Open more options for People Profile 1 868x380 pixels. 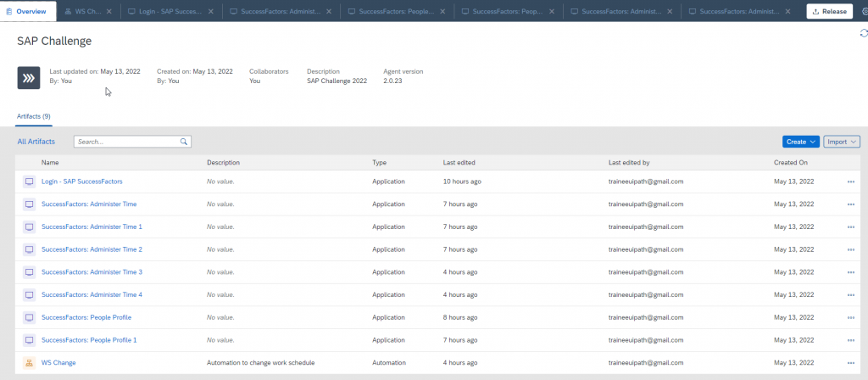click(851, 341)
